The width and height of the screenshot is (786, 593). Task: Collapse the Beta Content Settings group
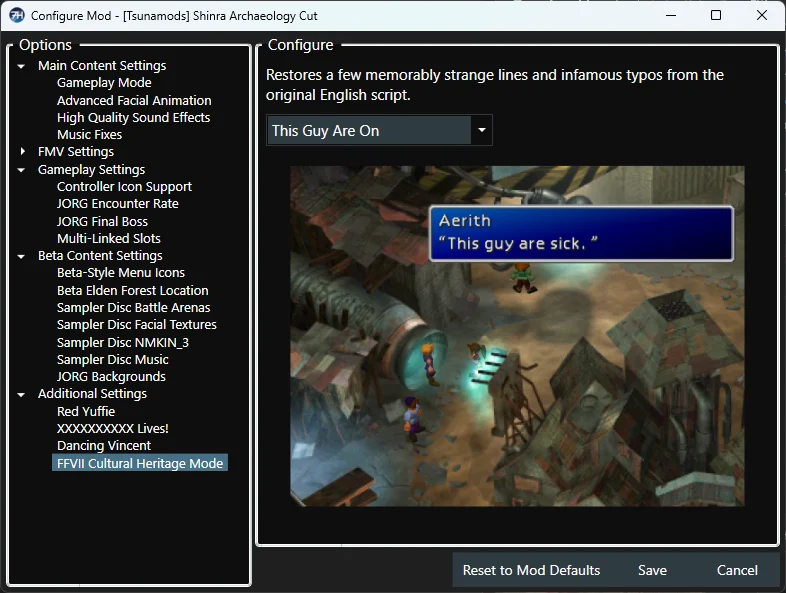[x=21, y=257]
